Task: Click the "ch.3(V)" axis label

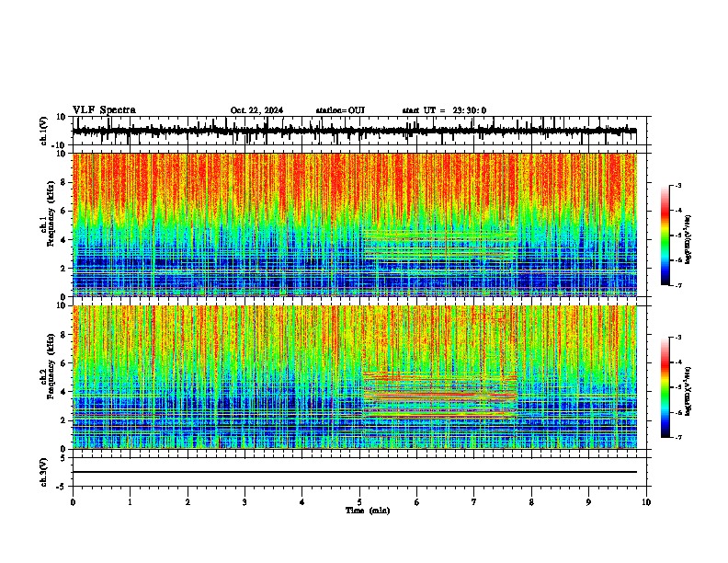Action: pyautogui.click(x=44, y=472)
